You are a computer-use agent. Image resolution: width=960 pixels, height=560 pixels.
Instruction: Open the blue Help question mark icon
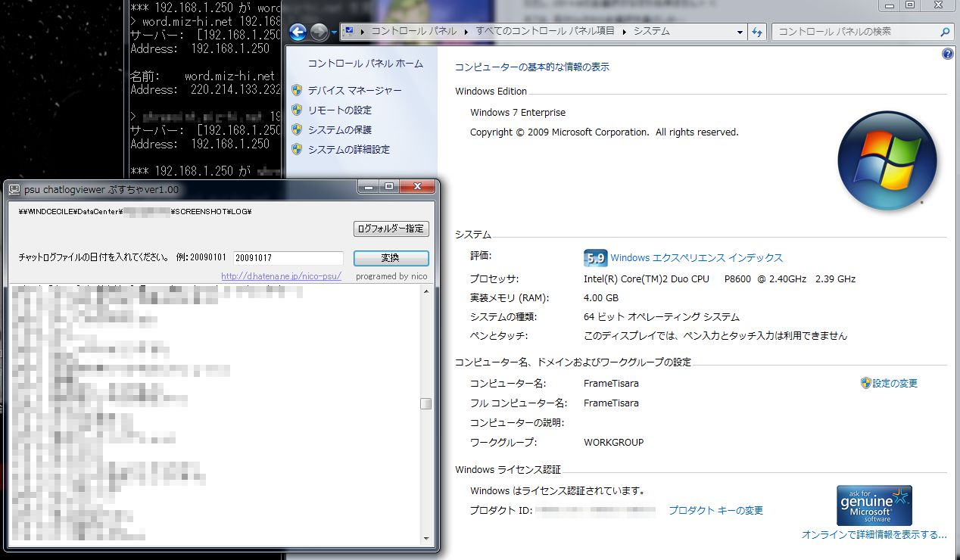(x=947, y=54)
